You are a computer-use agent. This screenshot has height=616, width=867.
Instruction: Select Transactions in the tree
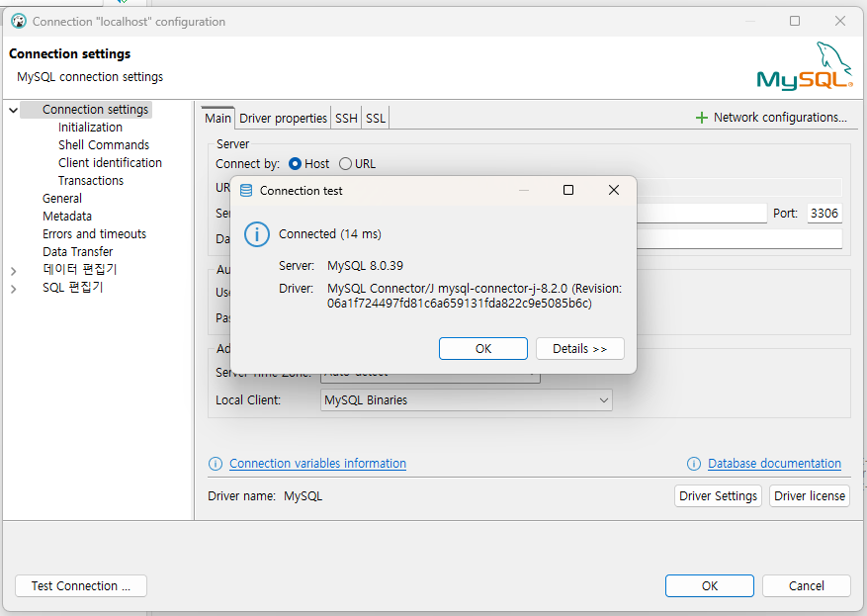pos(91,180)
